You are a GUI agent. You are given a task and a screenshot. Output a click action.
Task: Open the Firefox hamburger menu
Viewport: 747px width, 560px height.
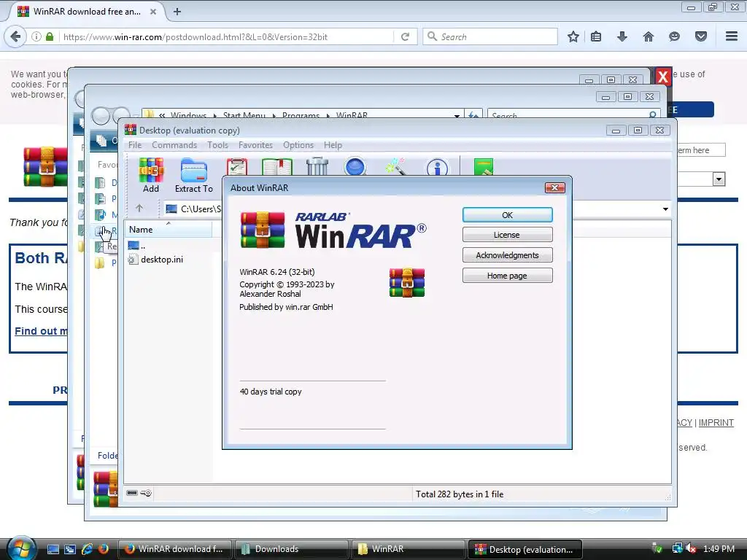(x=732, y=36)
